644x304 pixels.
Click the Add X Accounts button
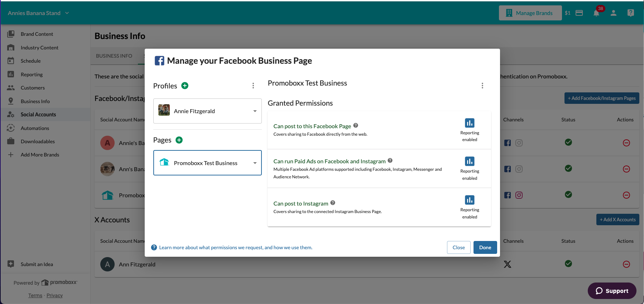pos(618,219)
